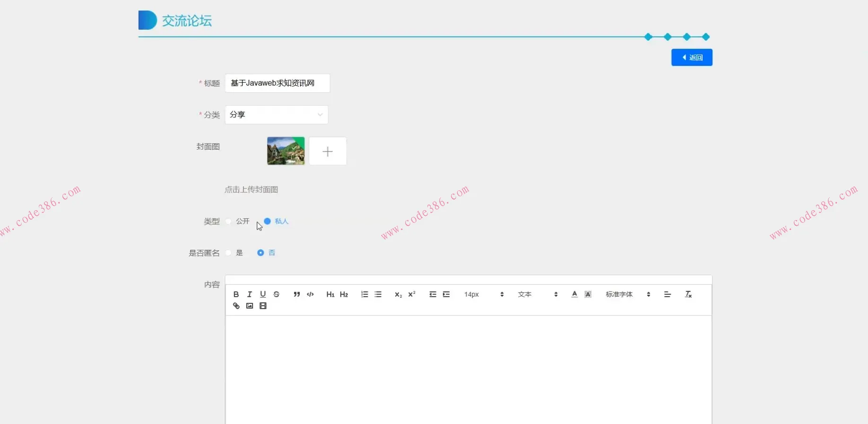
Task: Toggle bold formatting in the editor
Action: (x=236, y=294)
